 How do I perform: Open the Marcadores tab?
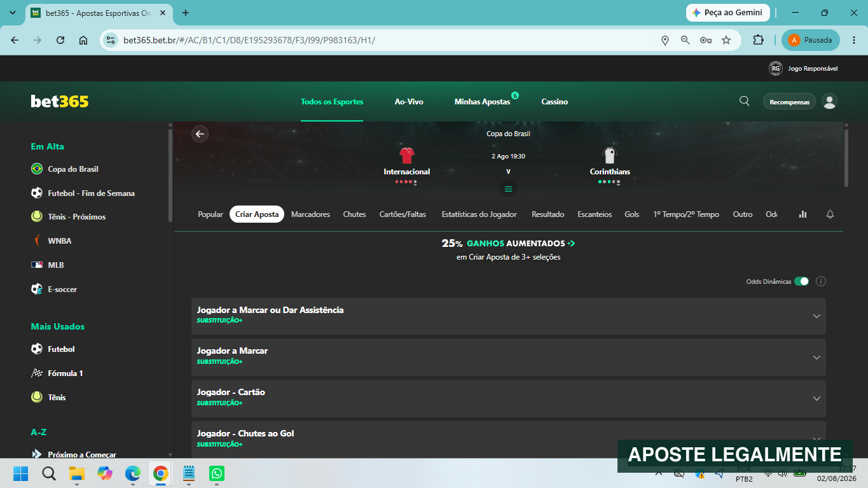[x=310, y=214]
